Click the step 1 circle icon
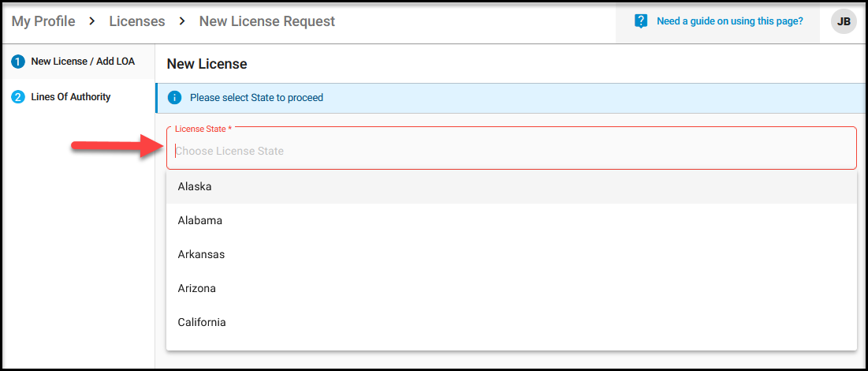868x371 pixels. pyautogui.click(x=18, y=62)
